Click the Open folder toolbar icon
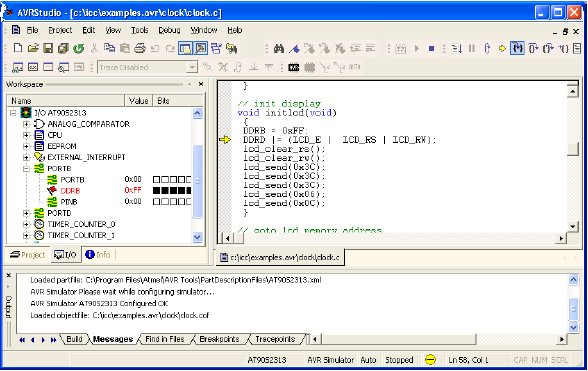The image size is (588, 371). click(x=33, y=48)
